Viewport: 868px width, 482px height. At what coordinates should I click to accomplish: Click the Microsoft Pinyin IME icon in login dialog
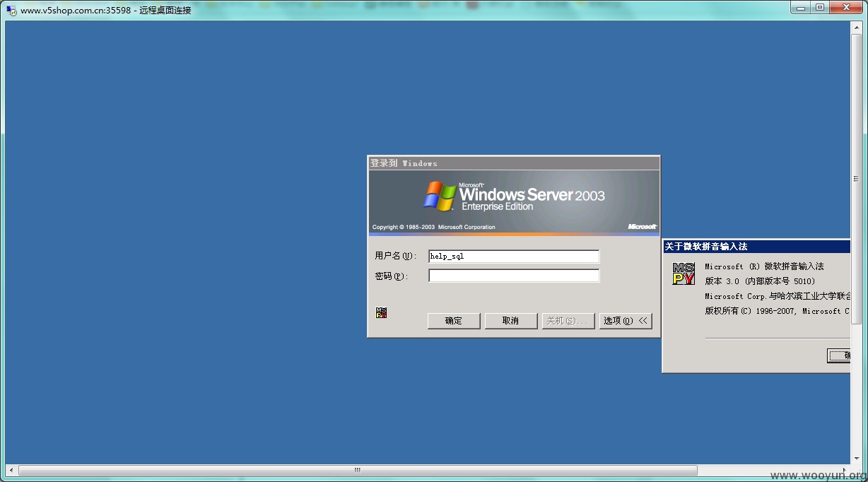pyautogui.click(x=381, y=312)
